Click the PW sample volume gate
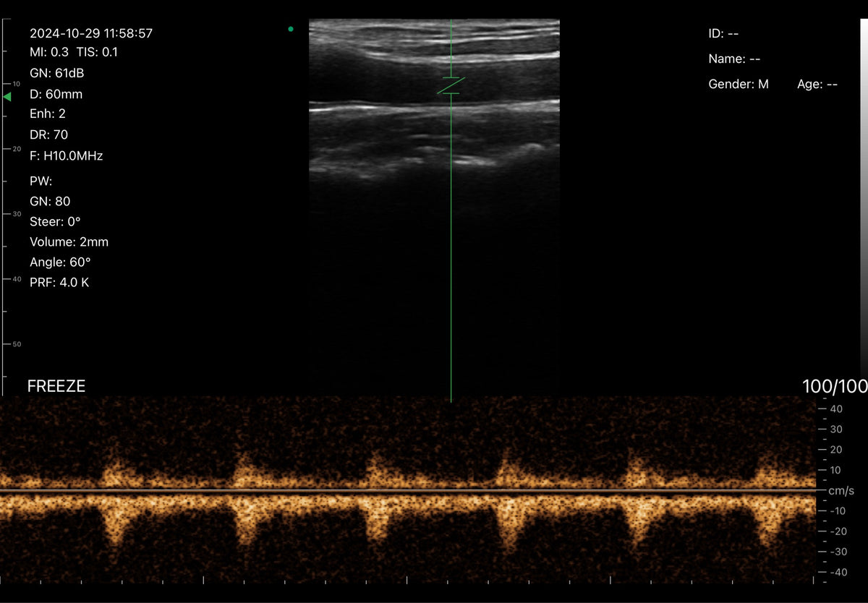 (x=451, y=85)
